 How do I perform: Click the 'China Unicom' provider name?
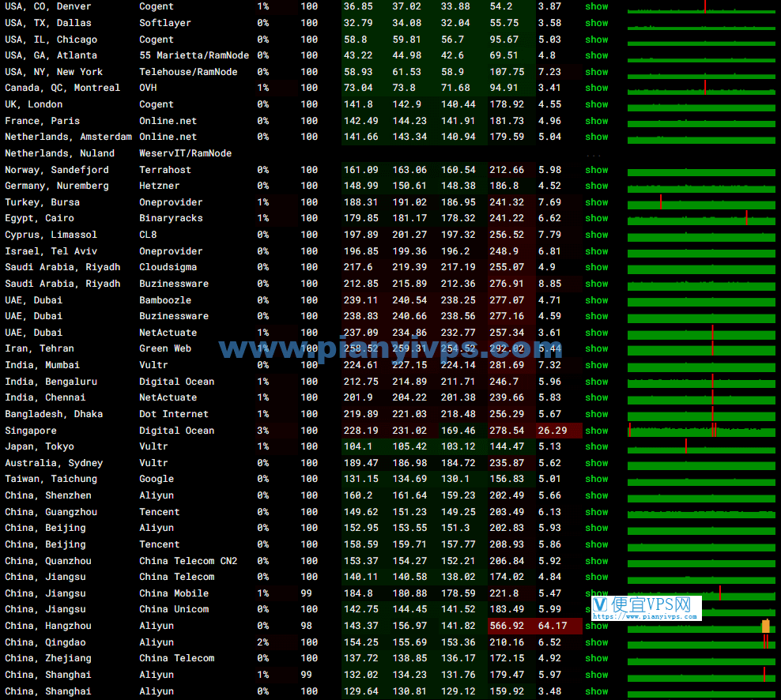point(174,609)
